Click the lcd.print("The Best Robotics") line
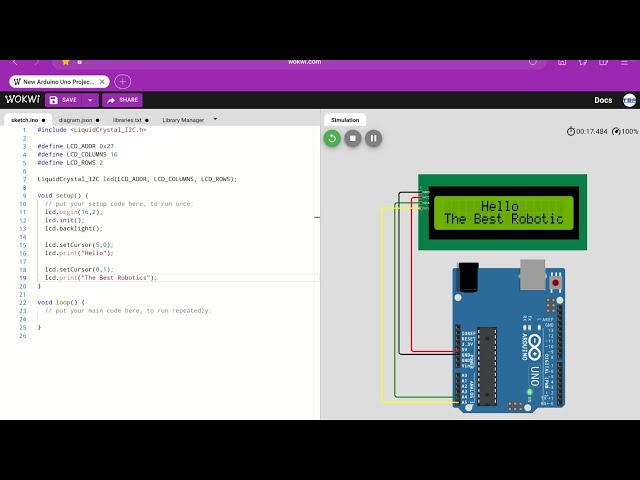640x480 pixels. tap(101, 278)
